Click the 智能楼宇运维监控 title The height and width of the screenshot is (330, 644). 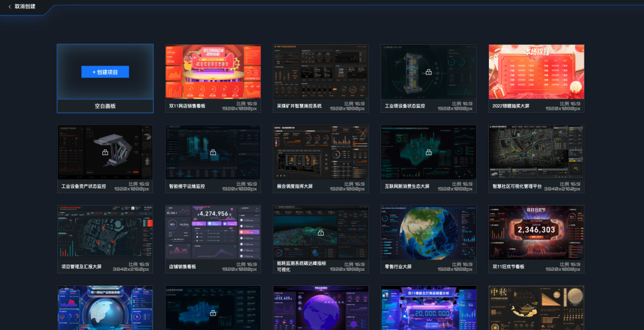pyautogui.click(x=187, y=186)
